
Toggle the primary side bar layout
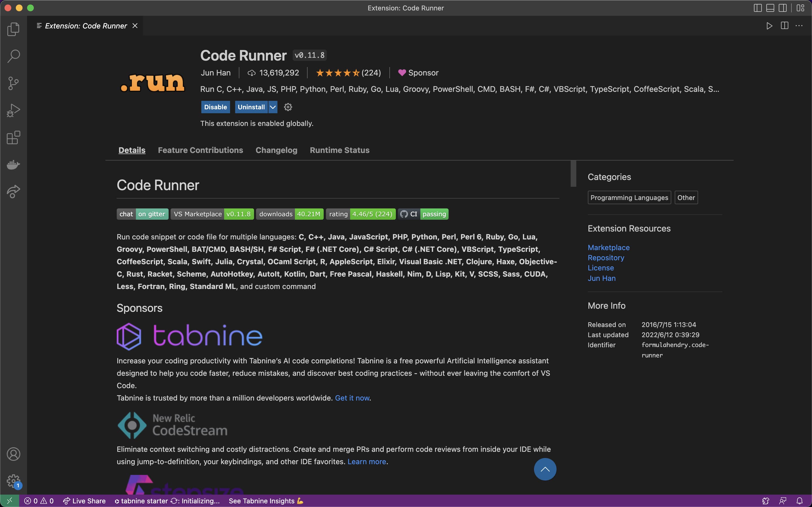click(758, 8)
